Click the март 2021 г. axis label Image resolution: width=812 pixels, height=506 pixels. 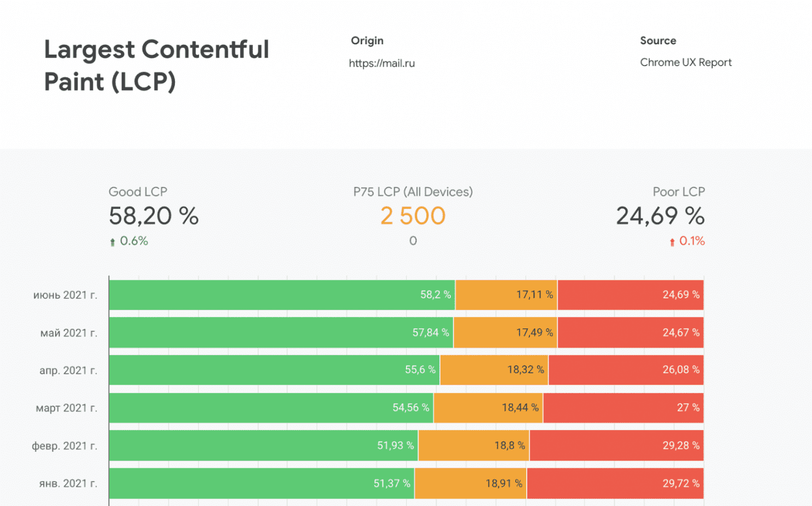pos(66,408)
